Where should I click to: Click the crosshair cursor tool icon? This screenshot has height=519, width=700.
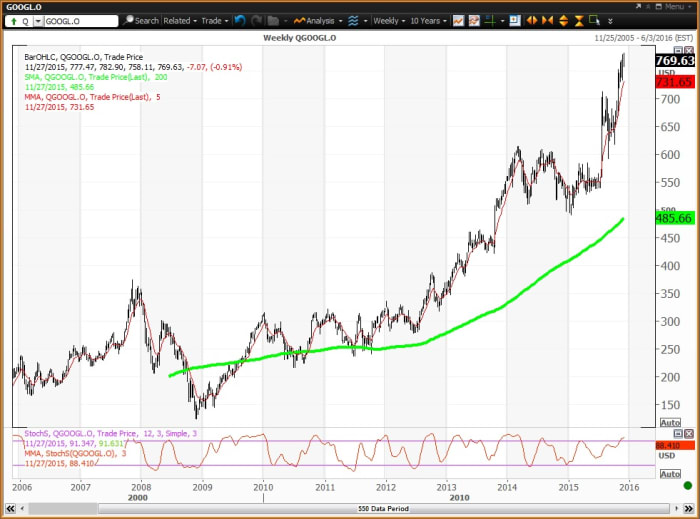pos(490,20)
